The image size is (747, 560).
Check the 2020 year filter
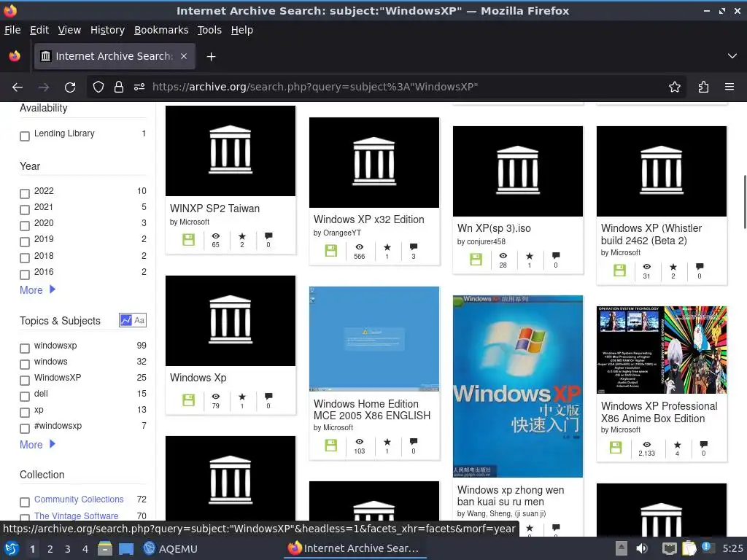pos(25,226)
